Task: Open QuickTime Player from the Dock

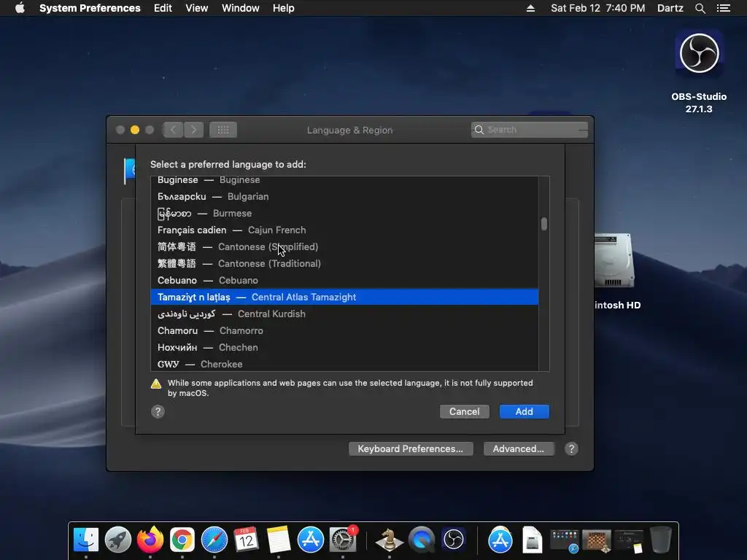Action: [x=422, y=540]
